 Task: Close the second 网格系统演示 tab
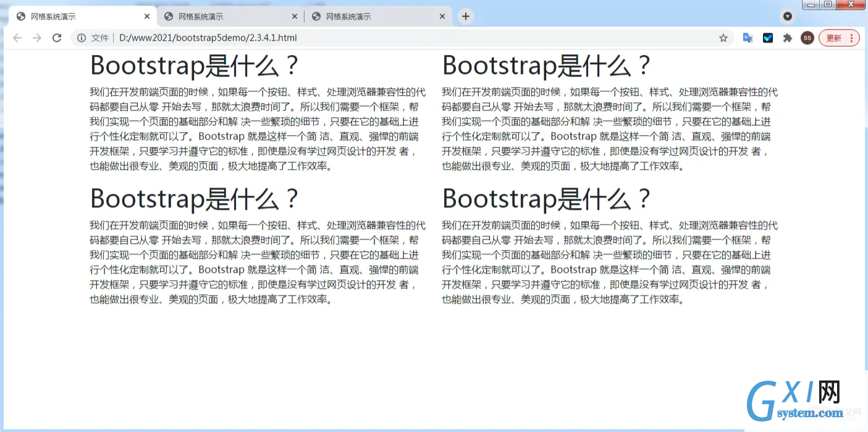tap(294, 17)
